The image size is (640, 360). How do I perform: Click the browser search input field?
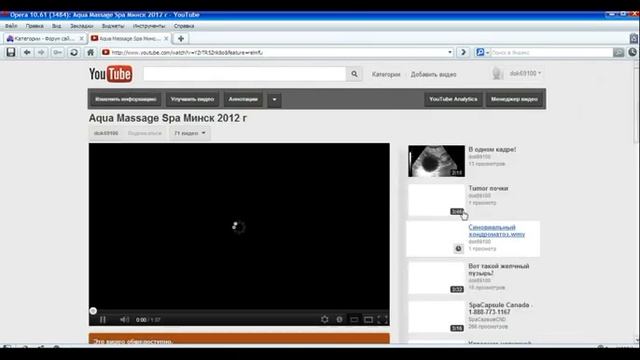tap(551, 52)
